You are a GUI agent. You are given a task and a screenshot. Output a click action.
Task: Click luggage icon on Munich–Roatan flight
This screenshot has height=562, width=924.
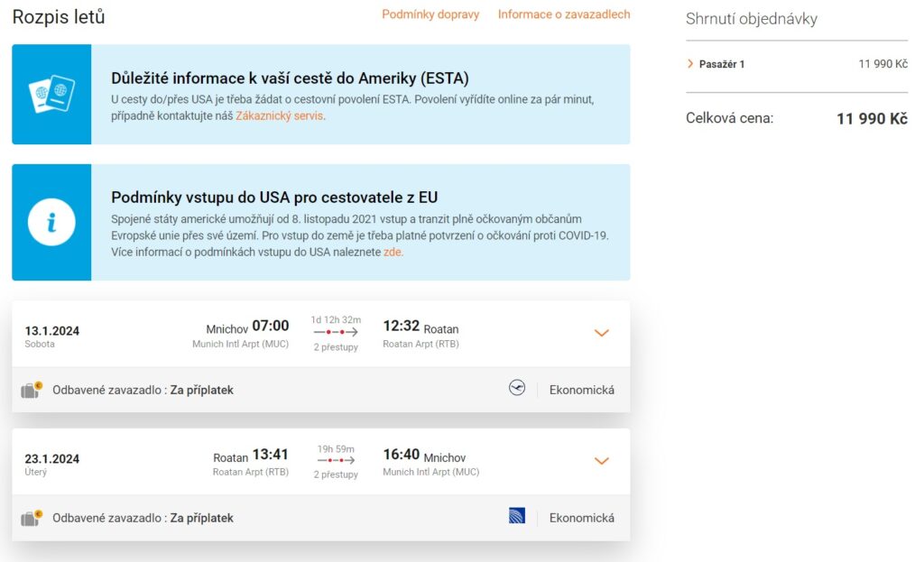[32, 391]
